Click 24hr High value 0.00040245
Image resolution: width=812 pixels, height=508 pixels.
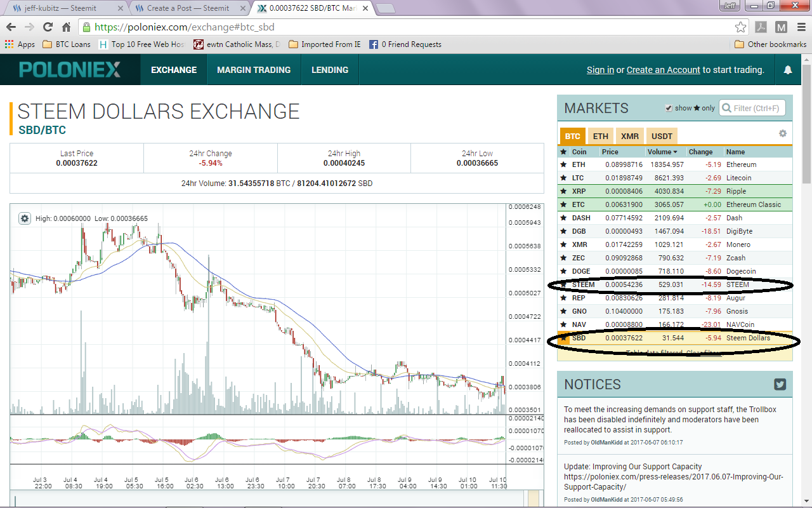pyautogui.click(x=344, y=163)
